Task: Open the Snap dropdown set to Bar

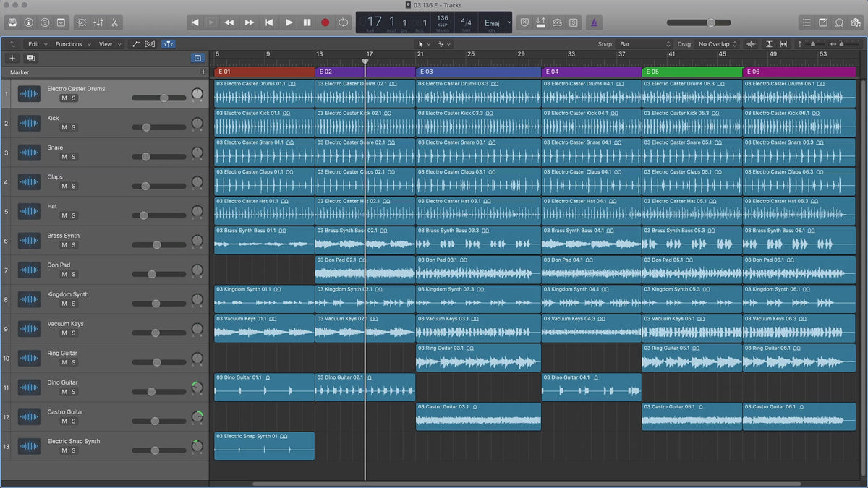Action: point(644,44)
